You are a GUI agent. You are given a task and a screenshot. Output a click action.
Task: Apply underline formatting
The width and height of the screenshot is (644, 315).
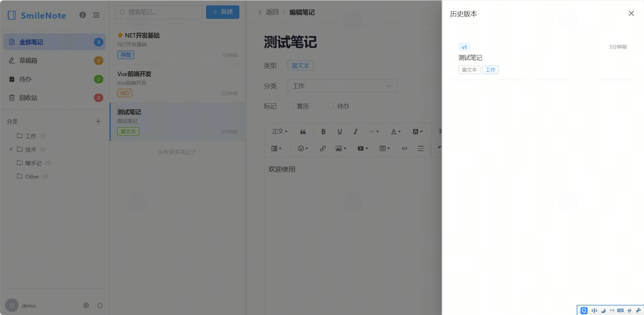click(x=340, y=131)
